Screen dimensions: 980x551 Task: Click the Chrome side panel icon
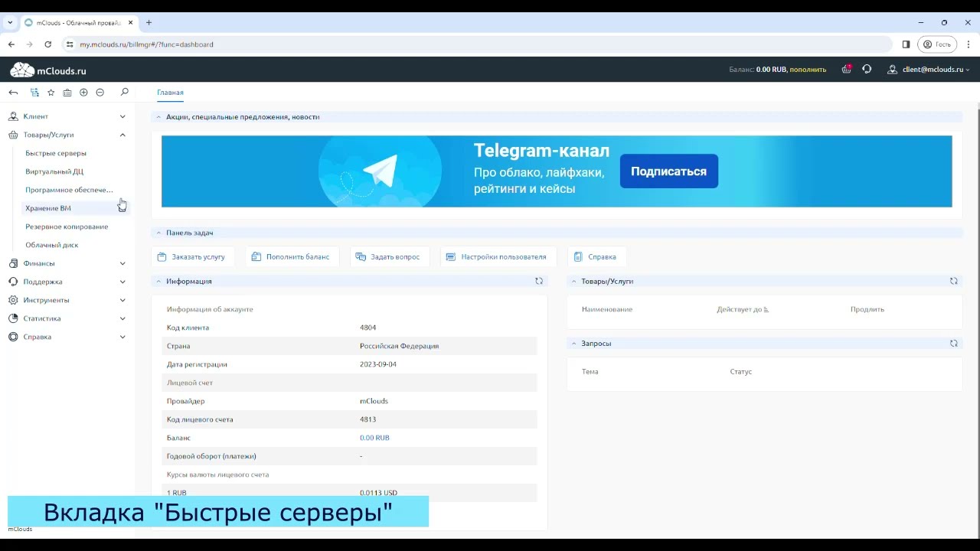click(x=906, y=44)
